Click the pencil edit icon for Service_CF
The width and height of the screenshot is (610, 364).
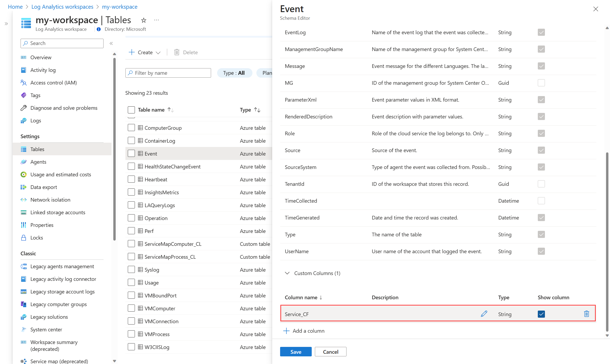484,314
